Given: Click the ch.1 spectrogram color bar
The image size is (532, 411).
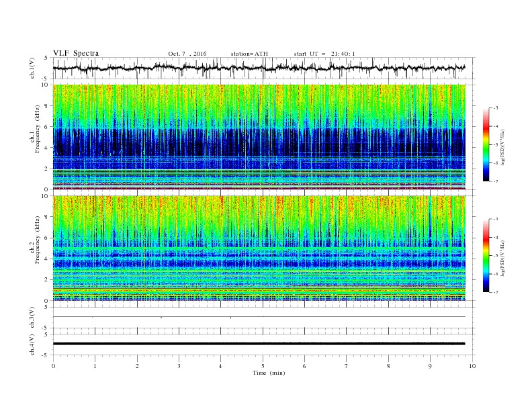Looking at the screenshot, I should (x=486, y=144).
